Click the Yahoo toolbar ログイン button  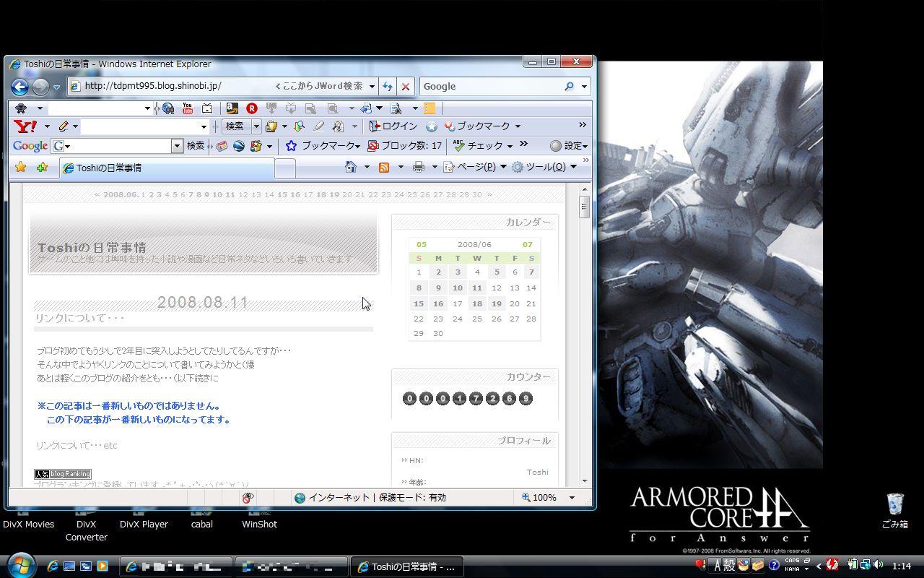point(393,126)
